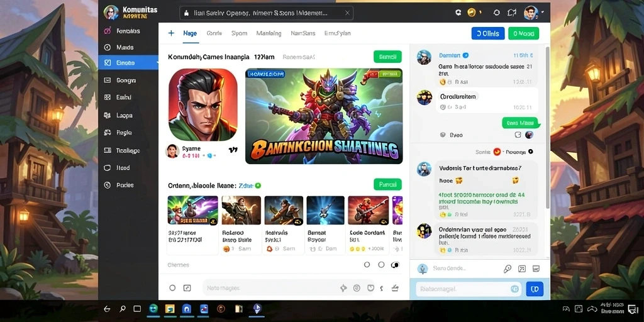Click the green button beside the Komundahy Games heading
The width and height of the screenshot is (644, 322).
click(x=387, y=57)
